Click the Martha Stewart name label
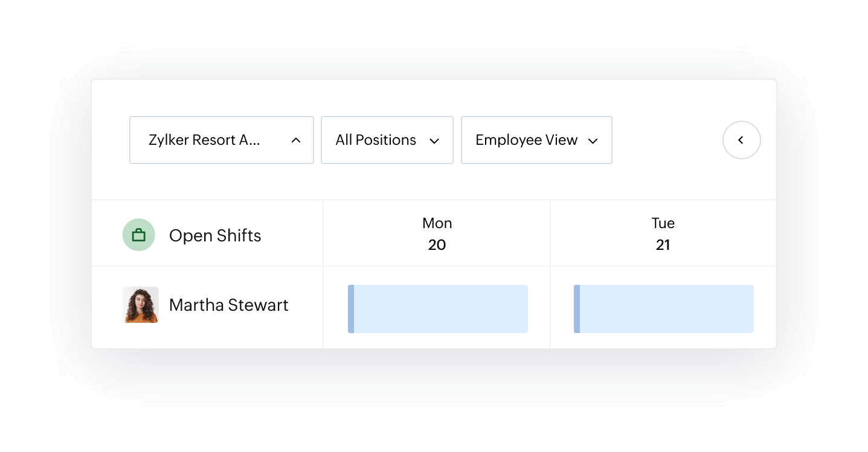Viewport: 868px width, 452px height. click(229, 305)
